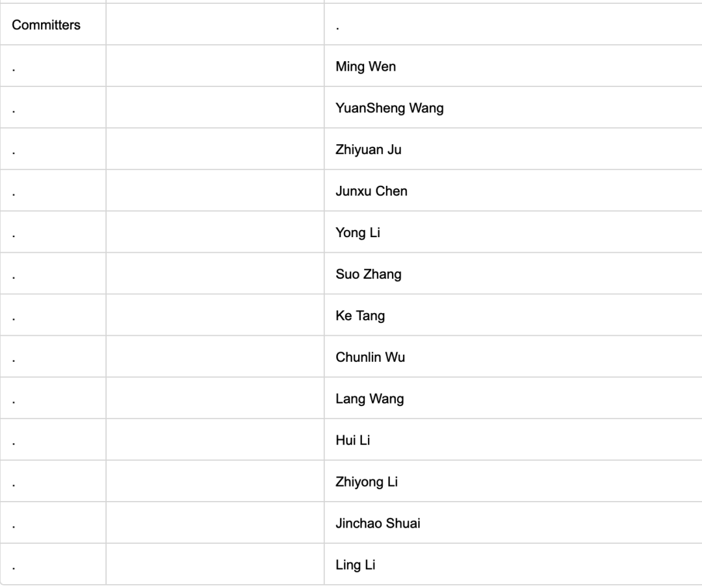
Task: Click the first-column dot in Ling Li's row
Action: pos(14,567)
